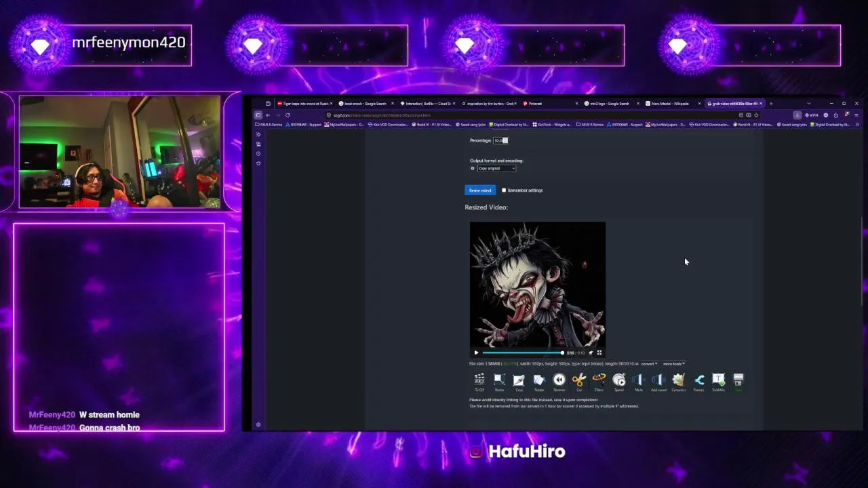
Task: Choose the Reverse video tool
Action: [559, 382]
